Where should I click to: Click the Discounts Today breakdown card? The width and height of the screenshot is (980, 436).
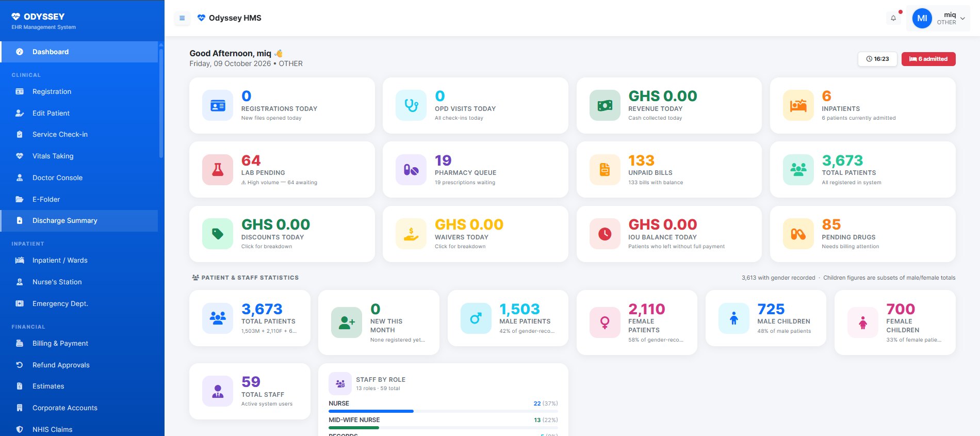pos(282,234)
